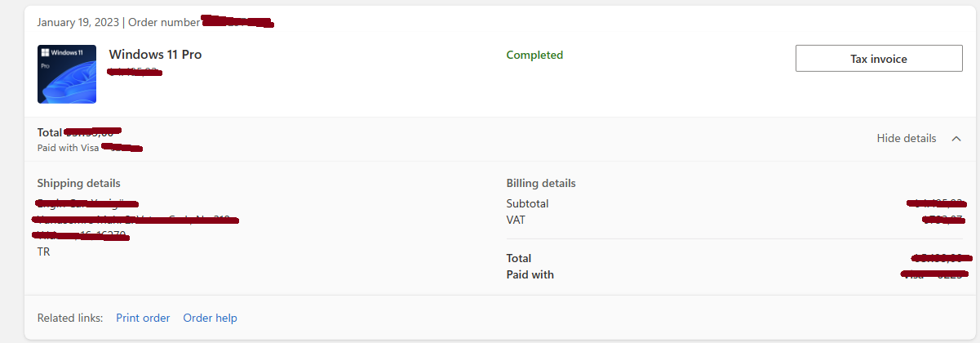Click the Billing details heading
This screenshot has width=980, height=343.
tap(541, 183)
